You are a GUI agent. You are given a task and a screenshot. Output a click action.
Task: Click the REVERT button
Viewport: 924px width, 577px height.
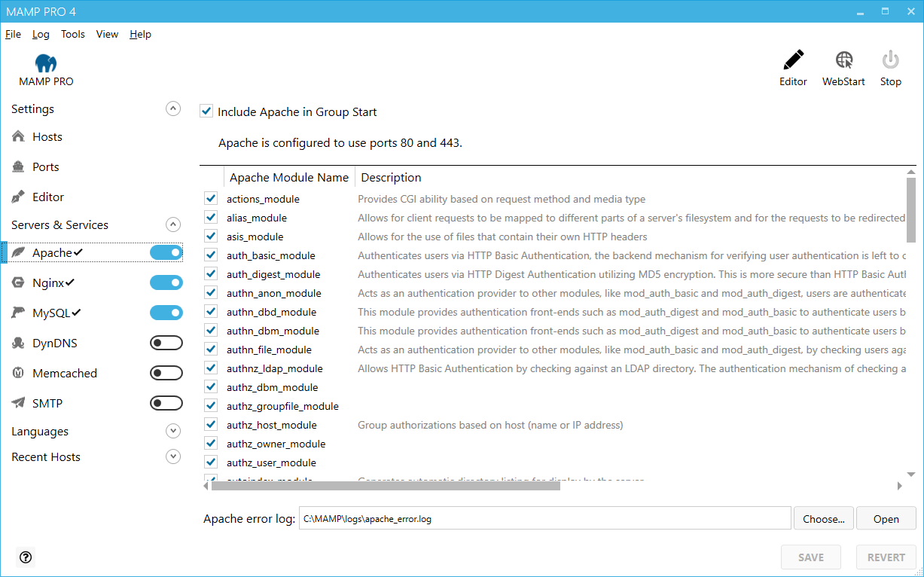(x=886, y=557)
